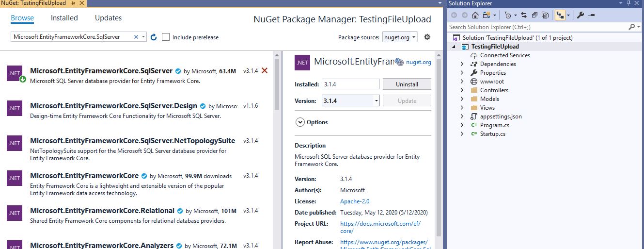This screenshot has height=249, width=644.
Task: Open NuGet settings gear icon
Action: [427, 37]
